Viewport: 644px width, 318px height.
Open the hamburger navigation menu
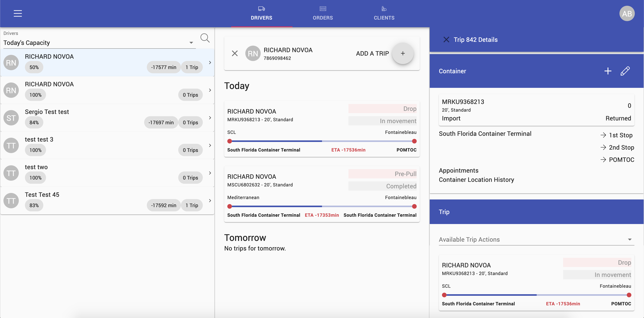tap(18, 13)
